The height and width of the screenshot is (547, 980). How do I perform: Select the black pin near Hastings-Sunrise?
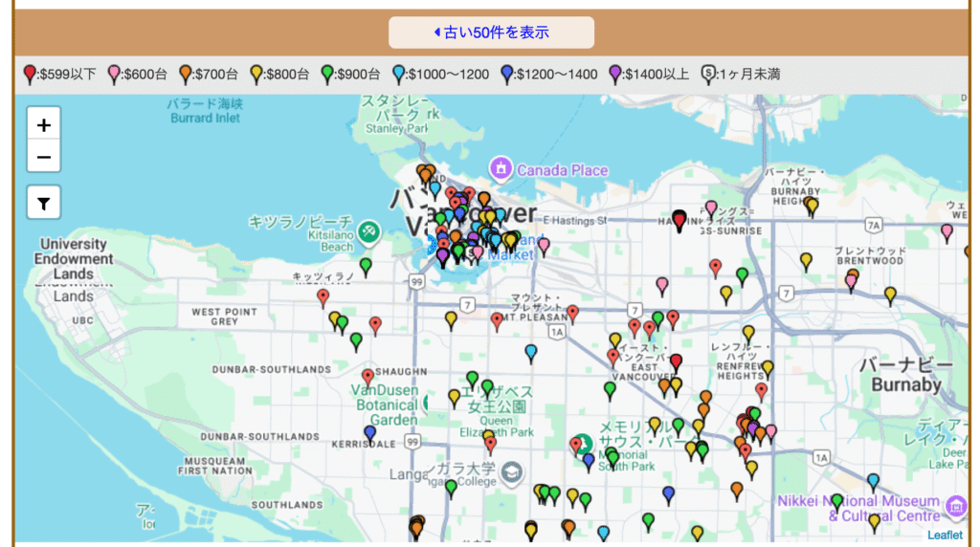click(679, 221)
